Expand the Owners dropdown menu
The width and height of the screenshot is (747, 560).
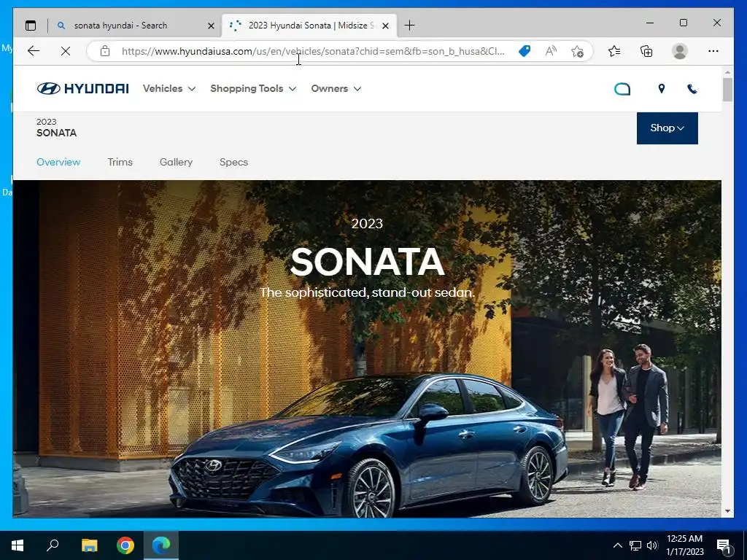[336, 88]
